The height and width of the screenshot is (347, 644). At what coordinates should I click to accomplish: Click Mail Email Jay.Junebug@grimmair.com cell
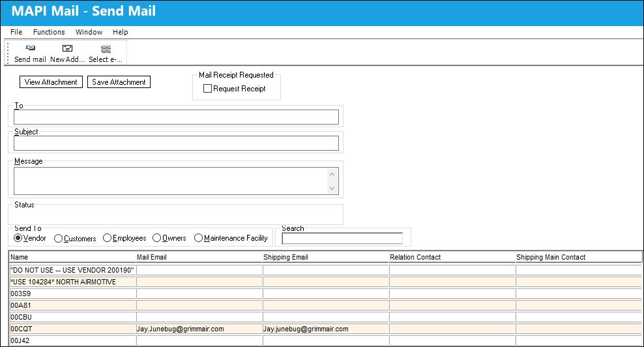click(199, 329)
